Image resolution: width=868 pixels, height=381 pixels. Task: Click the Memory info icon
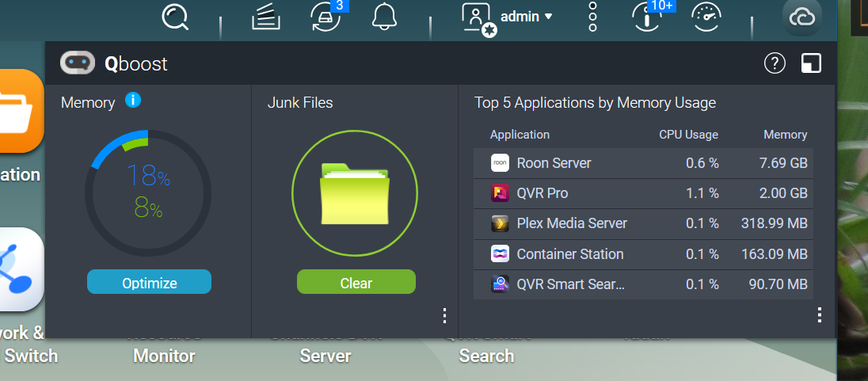coord(133,101)
